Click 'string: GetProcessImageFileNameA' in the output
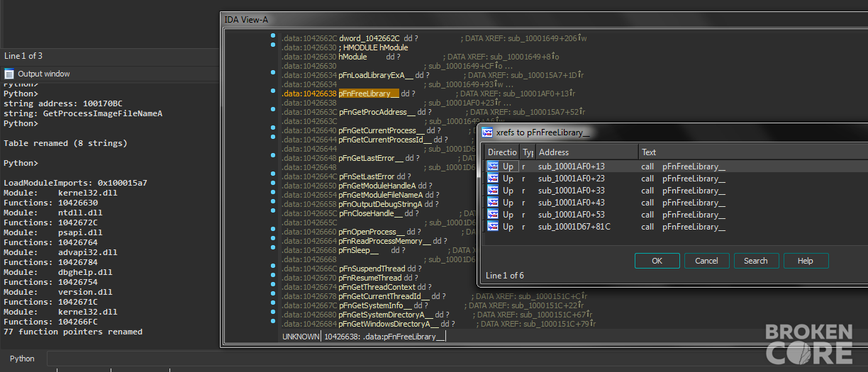Screen dimensions: 868x372 (x=83, y=113)
